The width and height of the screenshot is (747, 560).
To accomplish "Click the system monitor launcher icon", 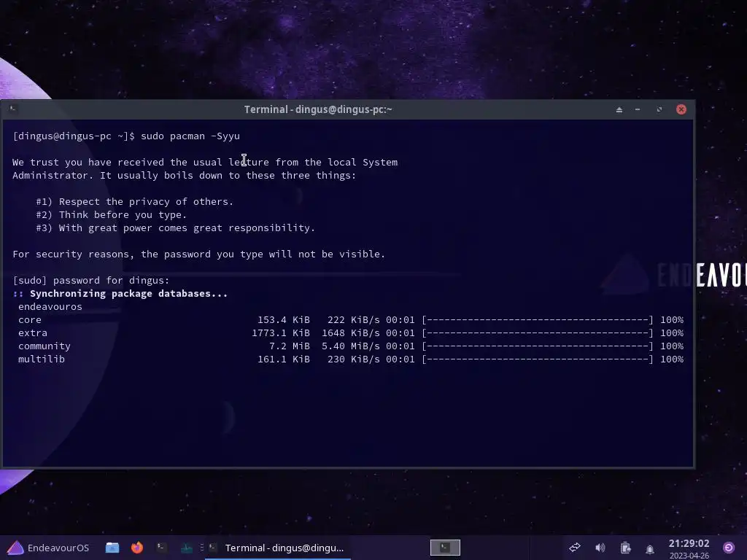I will coord(187,548).
